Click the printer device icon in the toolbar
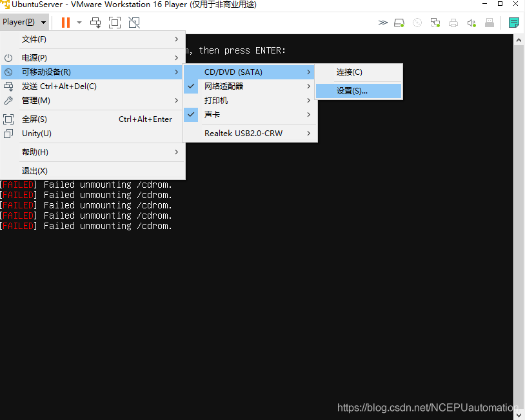525x420 pixels. [x=453, y=23]
